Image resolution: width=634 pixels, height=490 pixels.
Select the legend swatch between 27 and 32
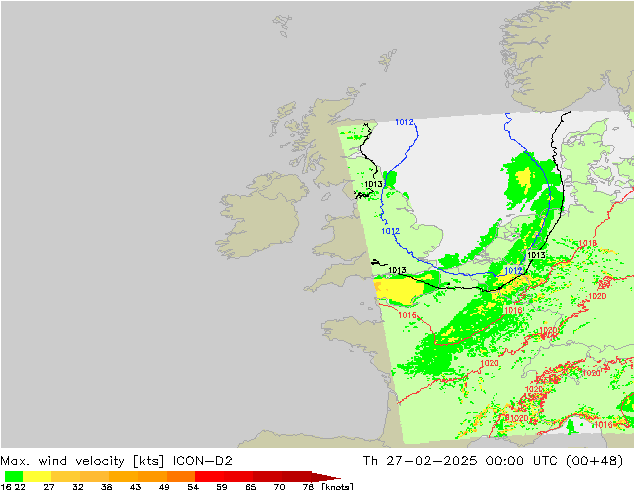click(66, 476)
